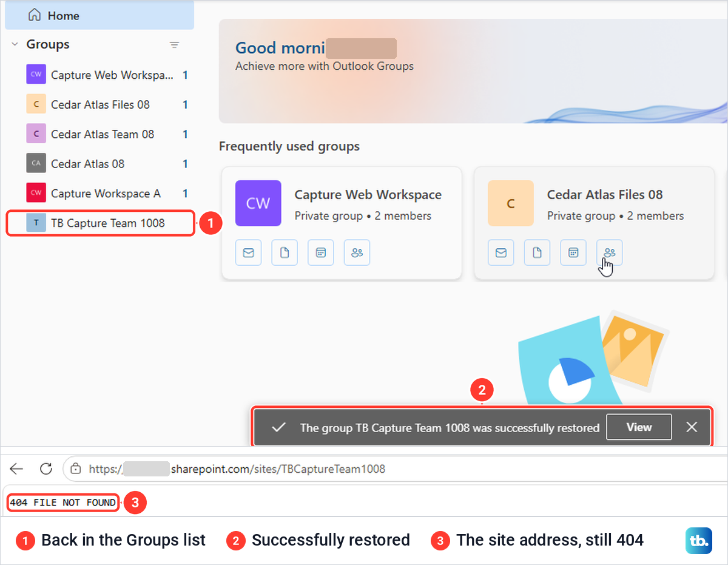Click the Home house icon
The height and width of the screenshot is (565, 728).
pyautogui.click(x=35, y=16)
